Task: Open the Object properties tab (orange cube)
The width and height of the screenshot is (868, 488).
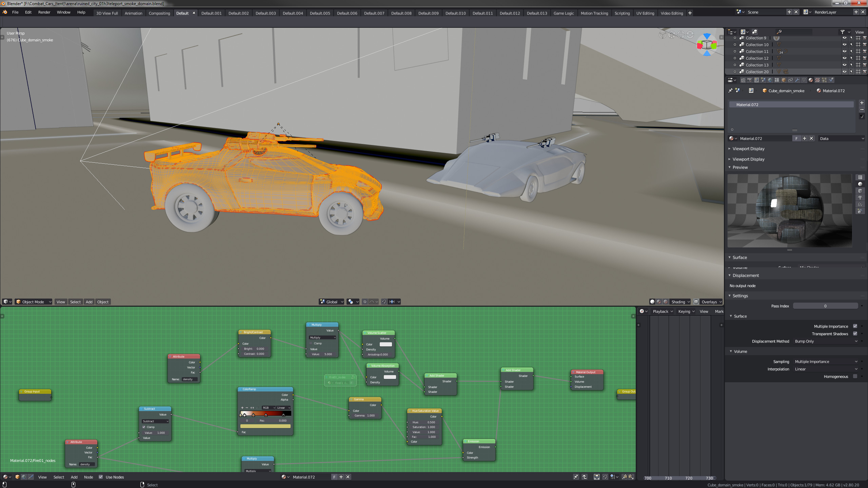Action: (x=784, y=80)
